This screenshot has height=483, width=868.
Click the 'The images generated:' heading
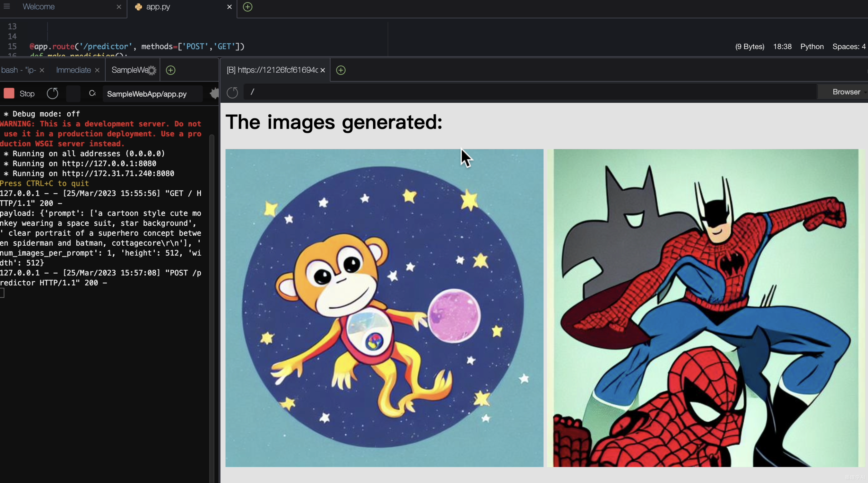334,122
